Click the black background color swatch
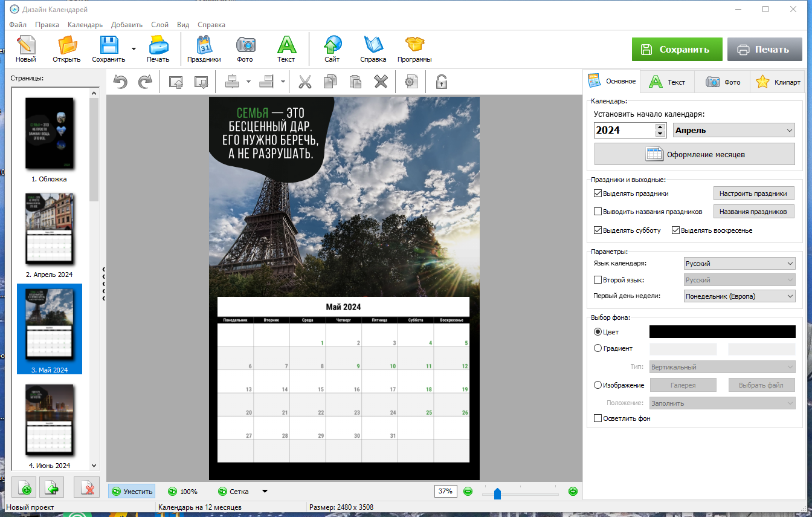This screenshot has height=517, width=812. [x=722, y=331]
